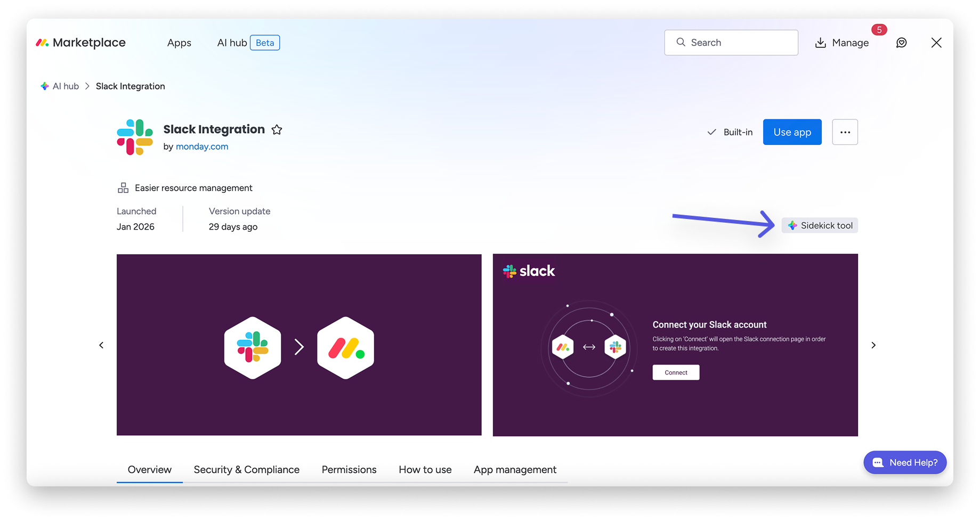Click Connect your Slack account heading
Screen dimensions: 980x521
tap(709, 324)
